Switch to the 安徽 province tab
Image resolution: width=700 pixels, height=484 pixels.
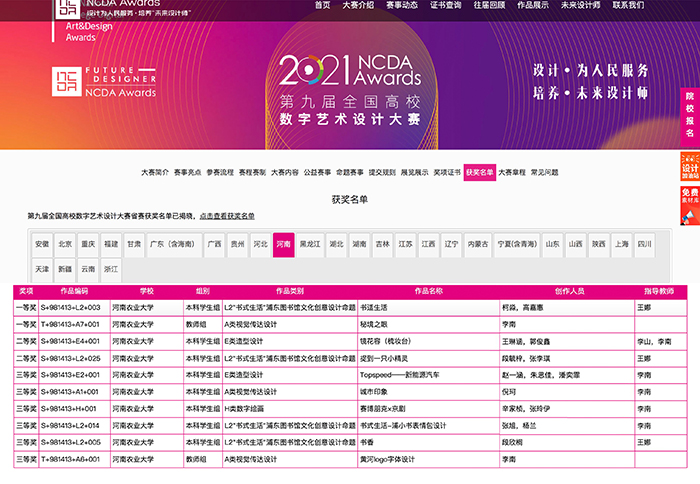tap(42, 244)
